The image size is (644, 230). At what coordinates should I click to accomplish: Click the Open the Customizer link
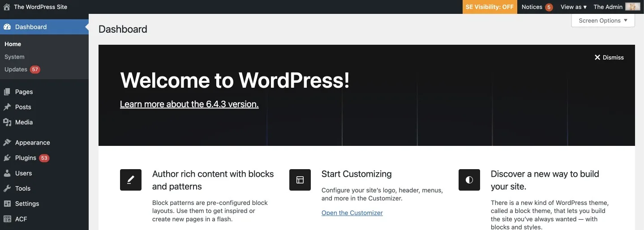[352, 213]
